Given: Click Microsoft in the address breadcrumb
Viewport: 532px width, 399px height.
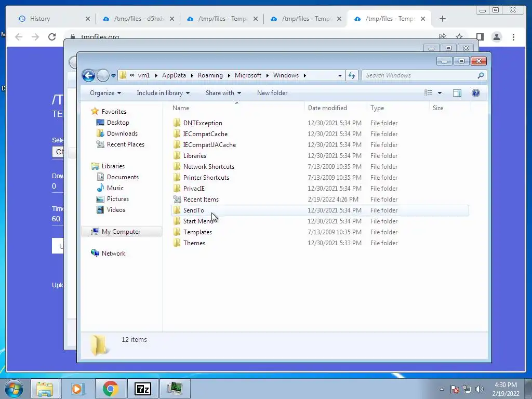Looking at the screenshot, I should [x=248, y=75].
